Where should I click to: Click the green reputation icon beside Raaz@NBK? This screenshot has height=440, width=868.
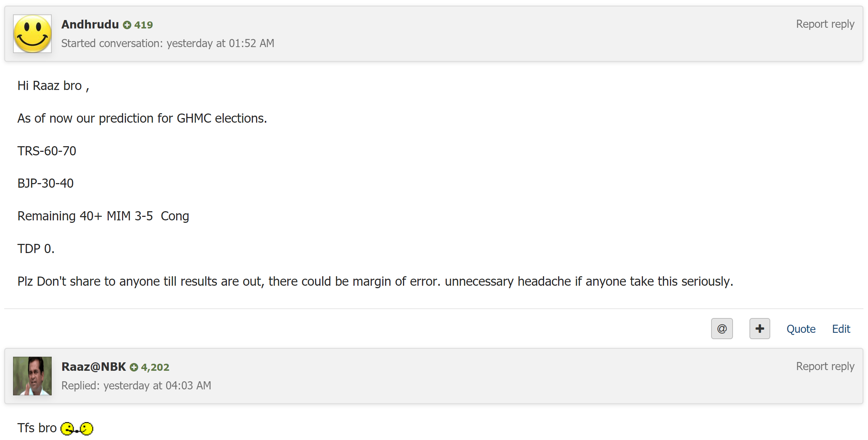point(134,367)
